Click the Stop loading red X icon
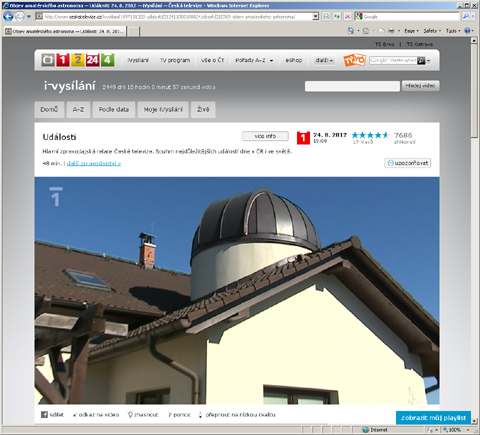 coord(347,16)
